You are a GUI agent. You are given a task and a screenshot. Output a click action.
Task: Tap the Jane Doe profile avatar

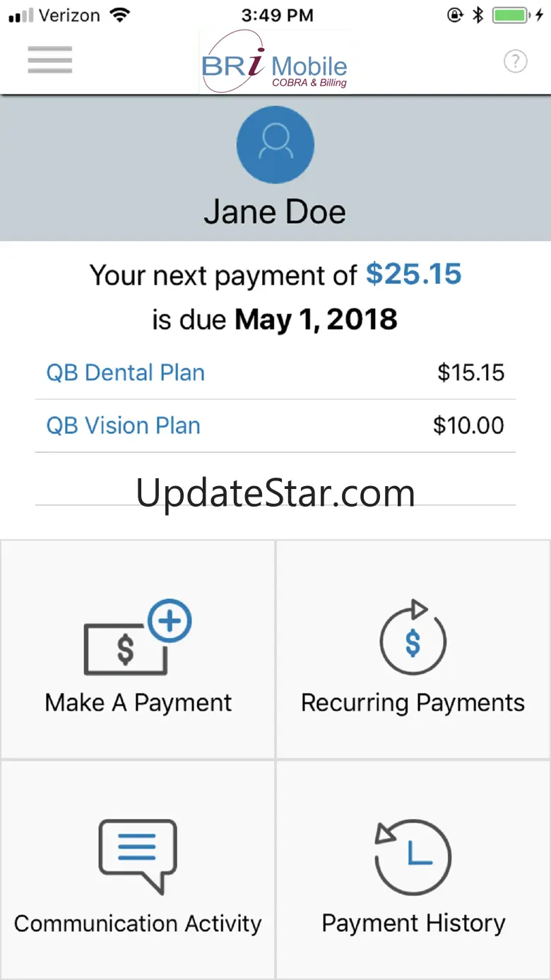[x=275, y=145]
